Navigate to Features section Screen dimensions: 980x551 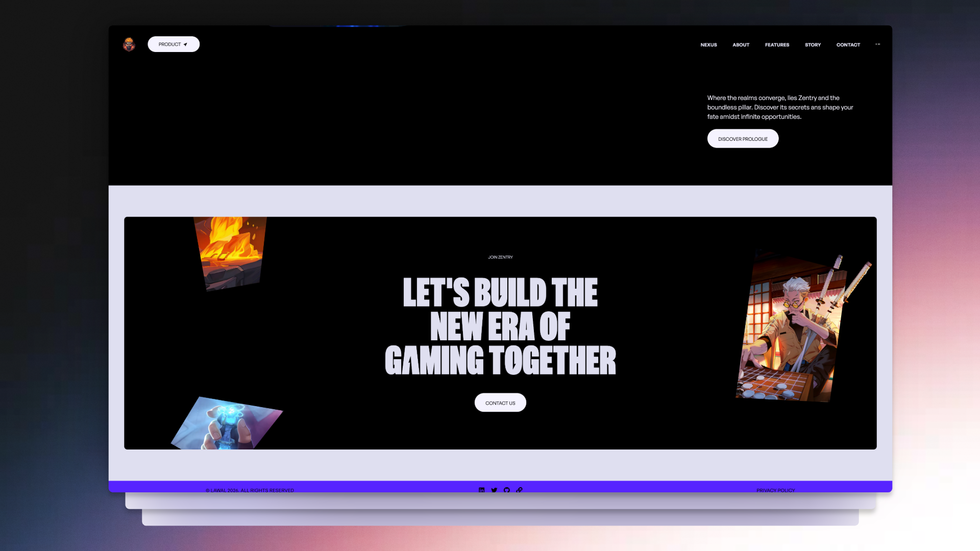[777, 45]
